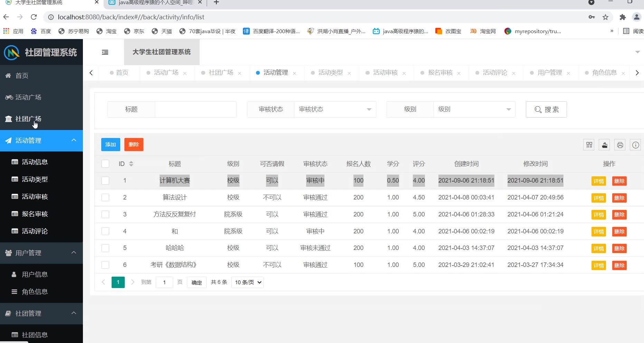Click the blue 添加 button
The width and height of the screenshot is (644, 343).
click(111, 145)
